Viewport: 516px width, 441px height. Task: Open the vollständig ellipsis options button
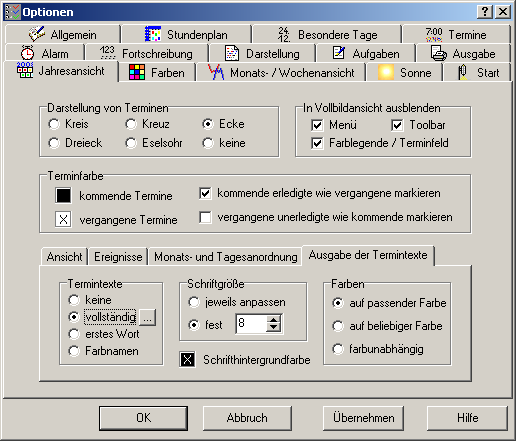tap(147, 317)
